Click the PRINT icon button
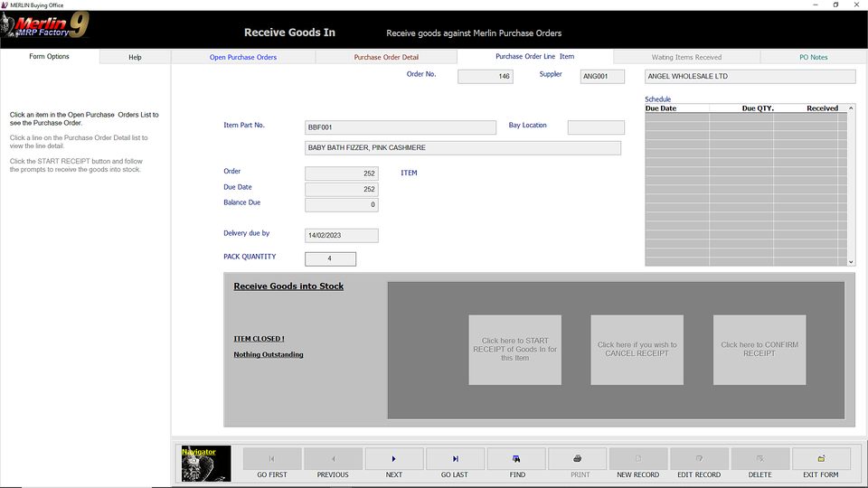Screen dimensions: 868x488 pos(577,459)
